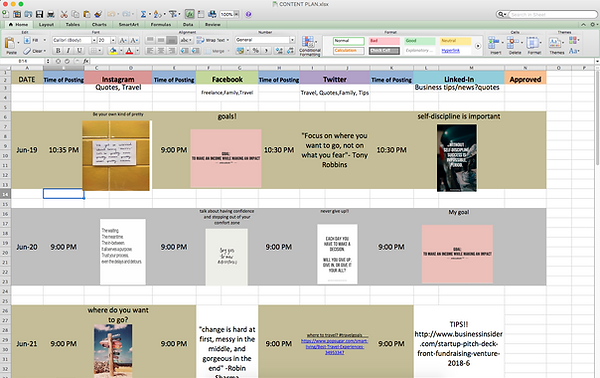Expand the cell styles gallery arrow
Screen dimensions: 600x378
coord(478,46)
